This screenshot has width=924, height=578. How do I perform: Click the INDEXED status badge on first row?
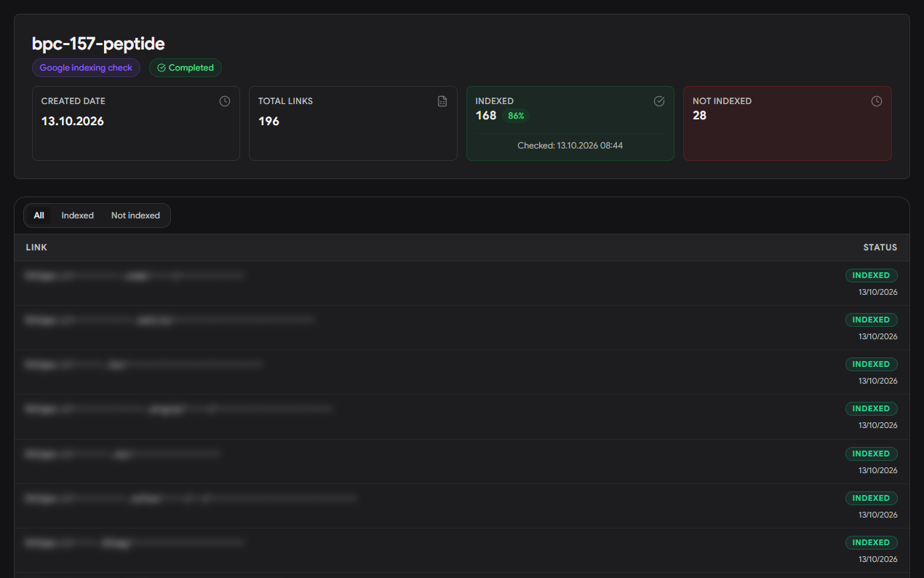tap(871, 276)
